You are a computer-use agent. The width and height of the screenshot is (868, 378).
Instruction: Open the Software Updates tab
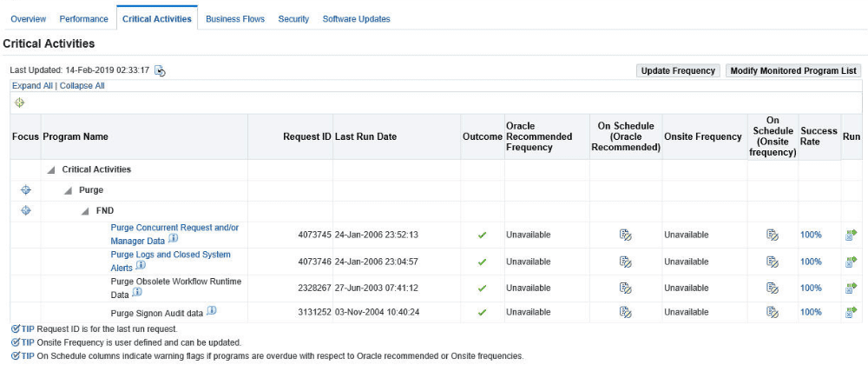coord(356,19)
